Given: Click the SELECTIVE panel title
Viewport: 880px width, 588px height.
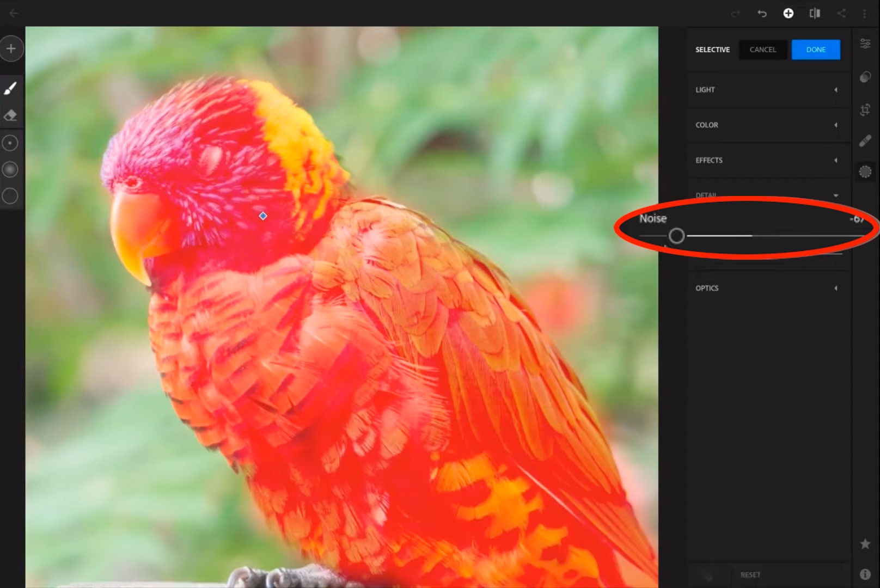Looking at the screenshot, I should pyautogui.click(x=712, y=50).
